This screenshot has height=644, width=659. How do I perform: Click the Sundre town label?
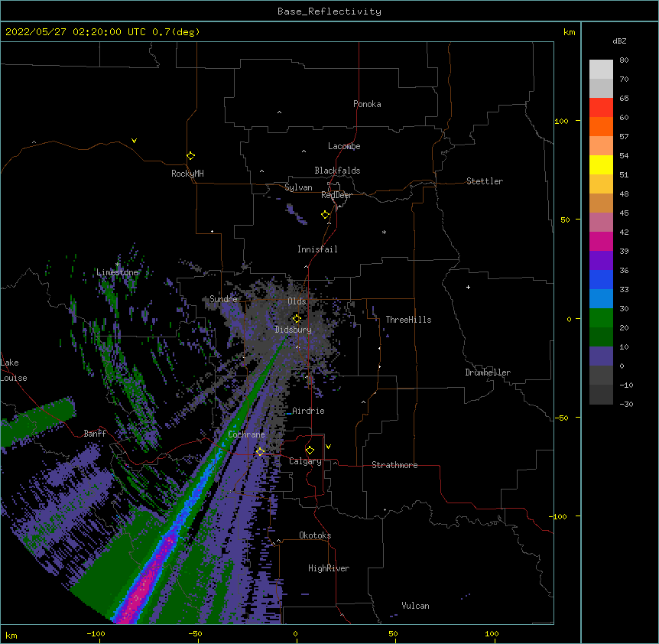coord(223,299)
